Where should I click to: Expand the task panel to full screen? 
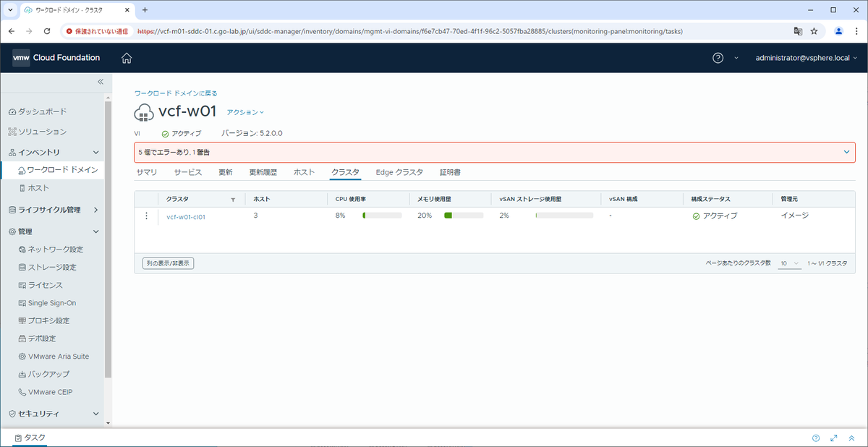pyautogui.click(x=833, y=438)
